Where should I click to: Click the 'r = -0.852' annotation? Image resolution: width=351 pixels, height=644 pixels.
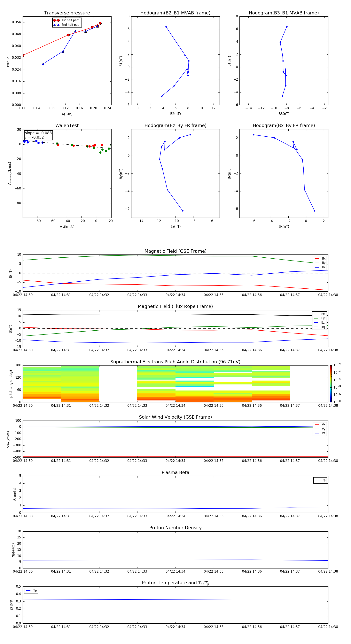click(x=35, y=137)
